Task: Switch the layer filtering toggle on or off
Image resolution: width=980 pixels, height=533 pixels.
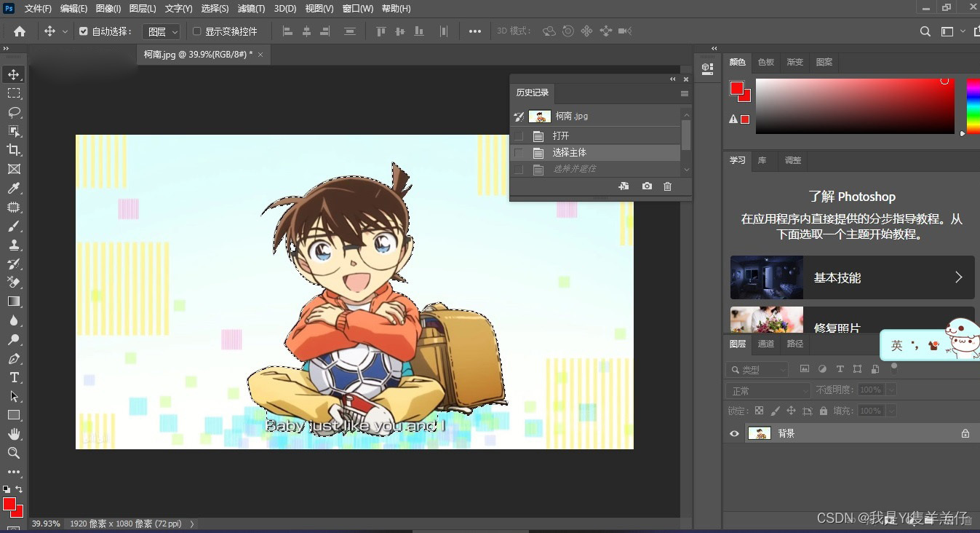Action: pyautogui.click(x=894, y=368)
